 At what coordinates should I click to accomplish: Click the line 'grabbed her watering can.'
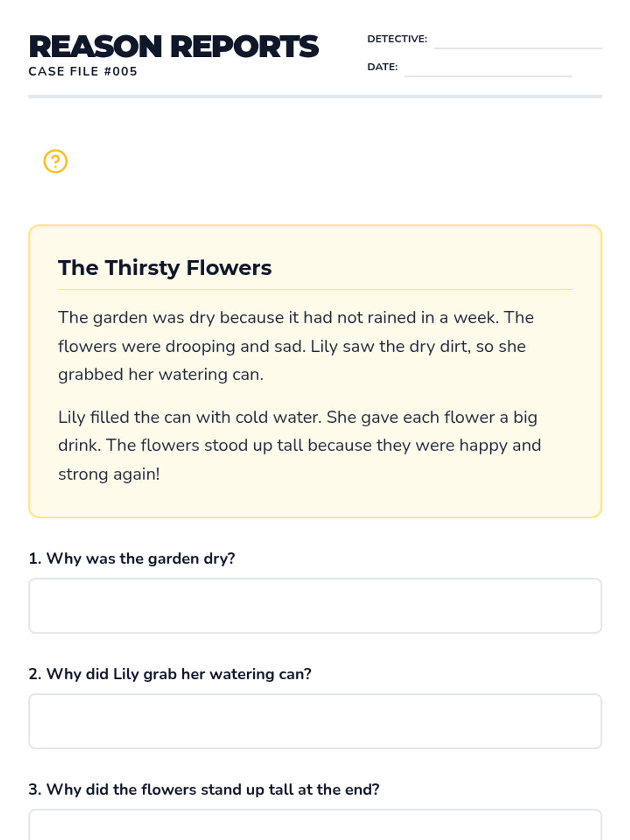161,374
